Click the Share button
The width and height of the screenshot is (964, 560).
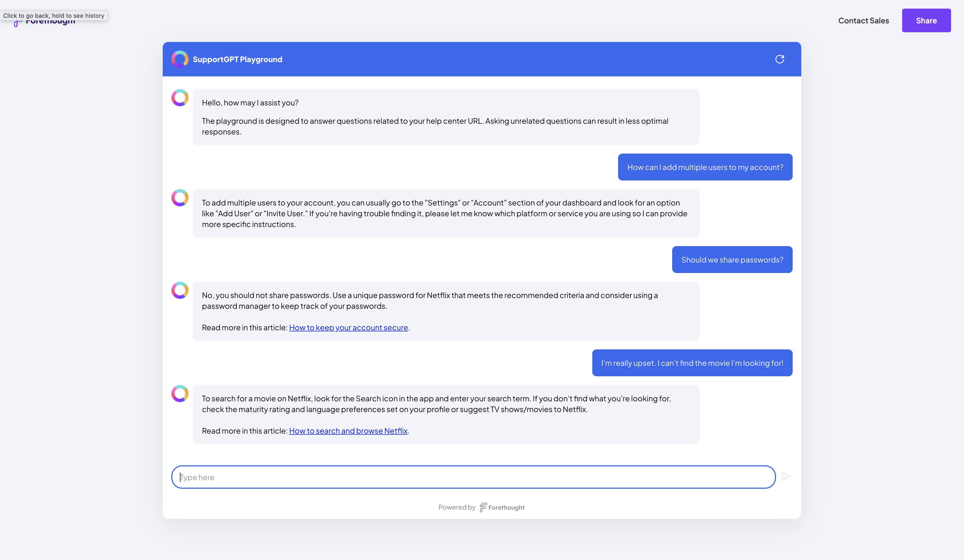[926, 20]
